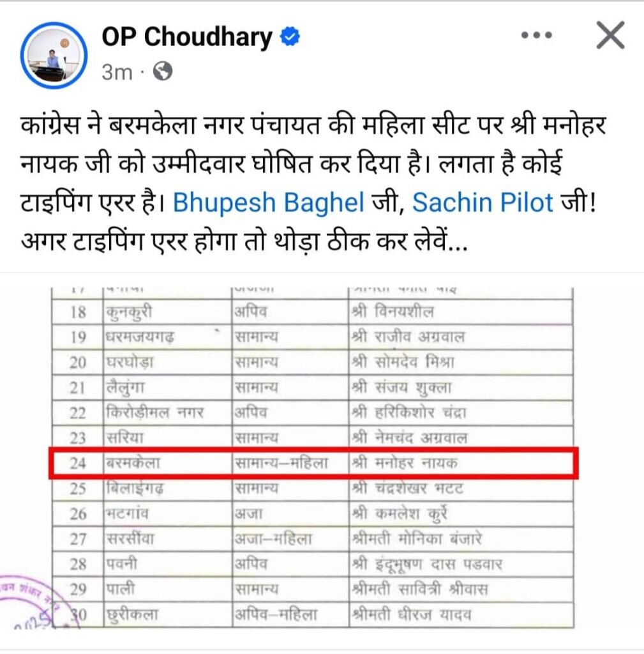Click the globe public-audience icon
The height and width of the screenshot is (654, 644).
point(163,72)
